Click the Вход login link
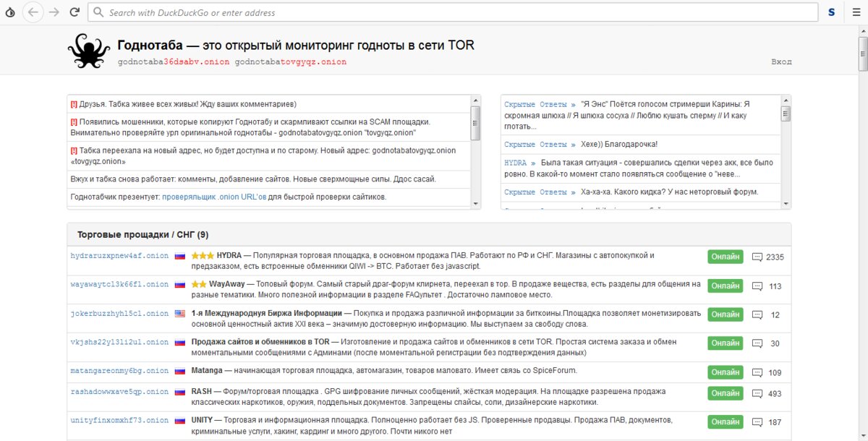The height and width of the screenshot is (441, 868). 781,62
